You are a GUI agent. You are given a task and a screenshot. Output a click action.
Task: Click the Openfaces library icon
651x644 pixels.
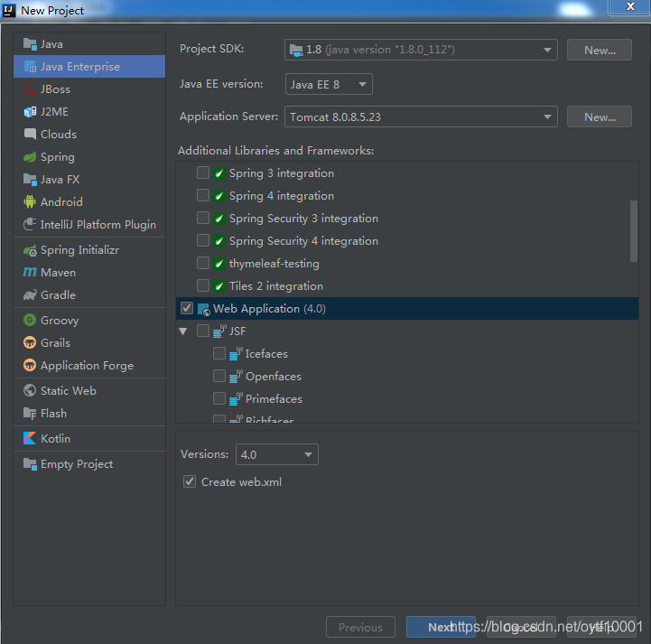[236, 376]
